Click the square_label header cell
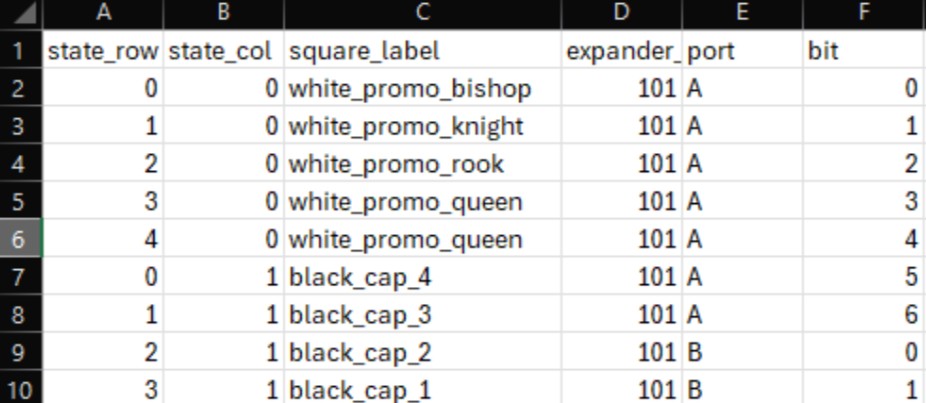Screen dimensions: 926x403 tap(422, 51)
